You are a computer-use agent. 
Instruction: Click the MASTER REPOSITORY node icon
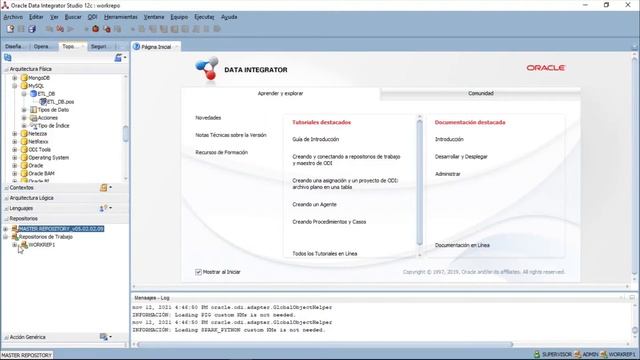click(15, 229)
